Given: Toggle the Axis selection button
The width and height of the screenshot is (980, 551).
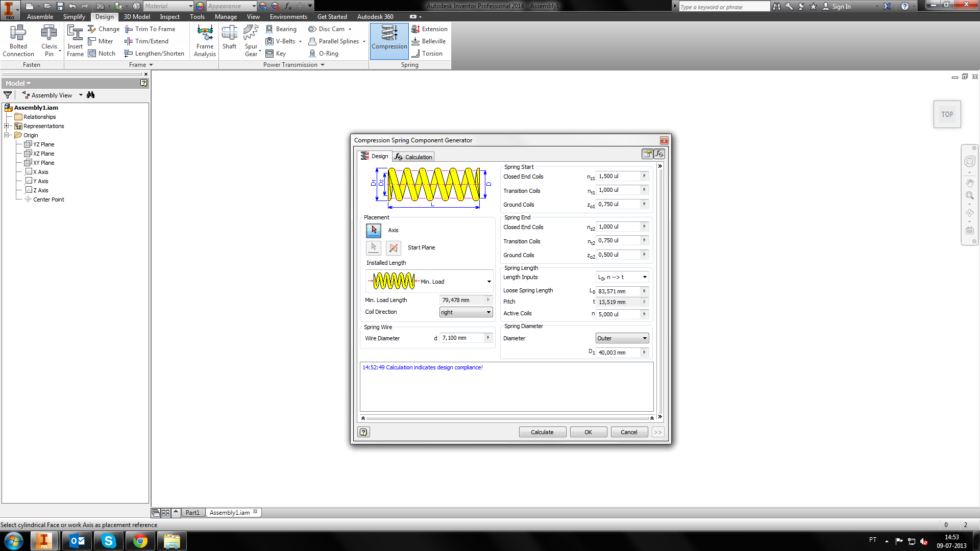Looking at the screenshot, I should 373,230.
